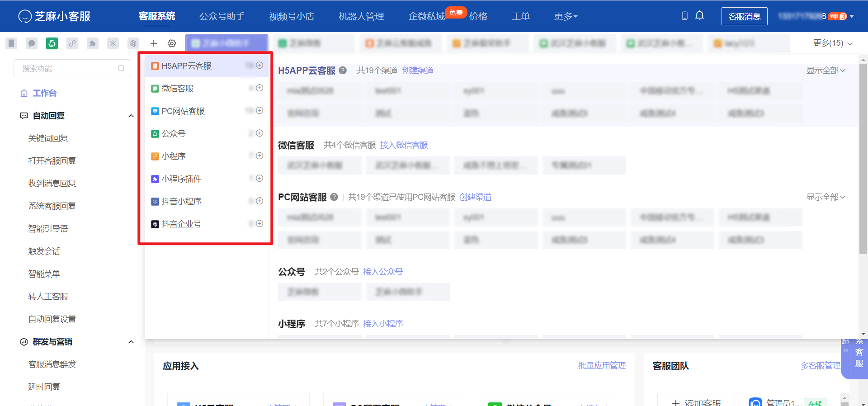Open 打开客服回复 in the sidebar

click(52, 161)
